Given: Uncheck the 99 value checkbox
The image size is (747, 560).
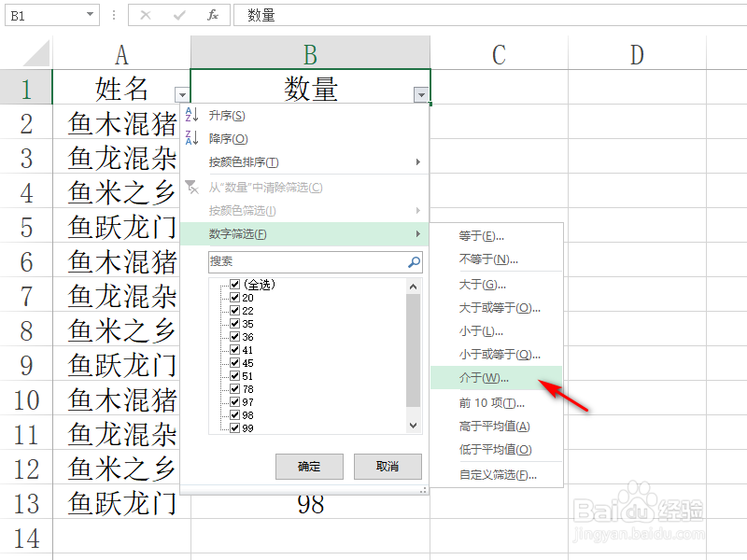Looking at the screenshot, I should tap(234, 428).
